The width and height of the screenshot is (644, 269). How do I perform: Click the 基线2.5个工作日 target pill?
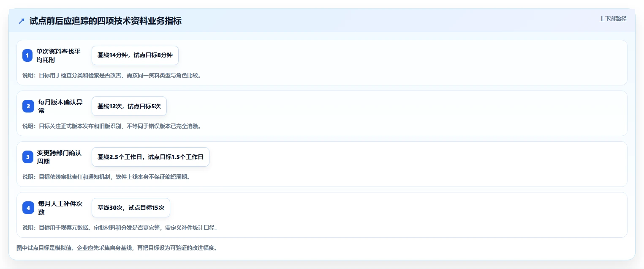150,157
